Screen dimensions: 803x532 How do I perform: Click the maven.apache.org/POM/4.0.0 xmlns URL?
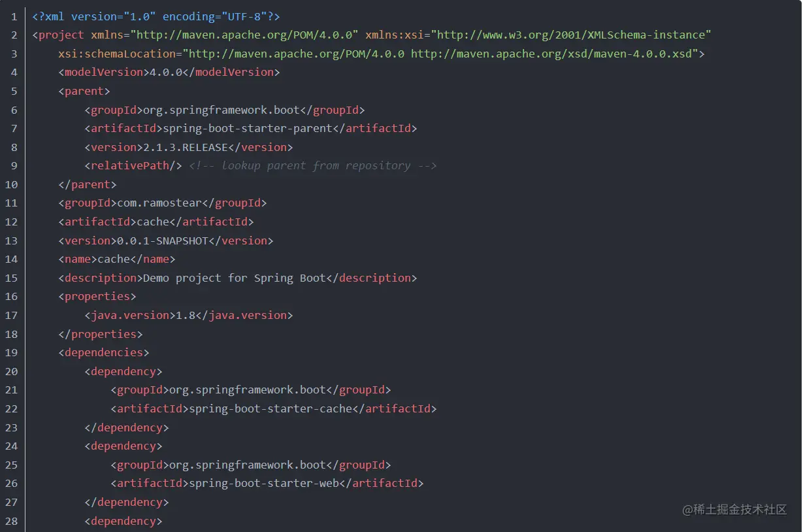pyautogui.click(x=244, y=35)
